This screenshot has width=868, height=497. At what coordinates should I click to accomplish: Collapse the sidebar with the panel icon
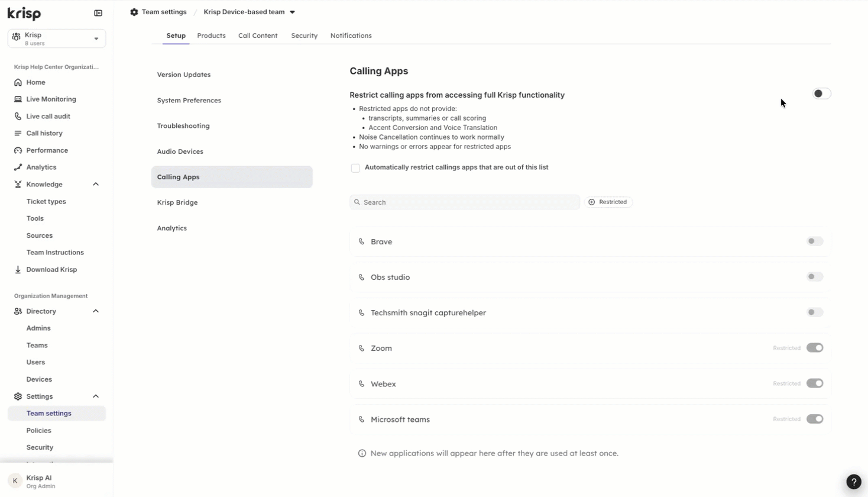point(98,13)
